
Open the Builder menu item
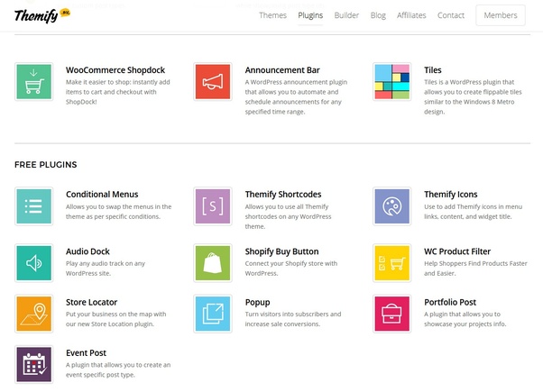pyautogui.click(x=346, y=15)
